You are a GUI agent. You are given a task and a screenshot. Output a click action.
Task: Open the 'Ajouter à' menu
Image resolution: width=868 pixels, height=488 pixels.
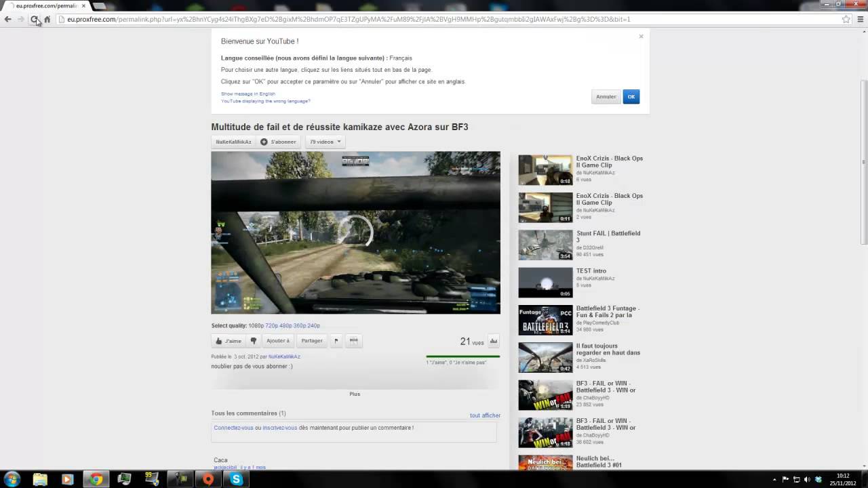[278, 341]
